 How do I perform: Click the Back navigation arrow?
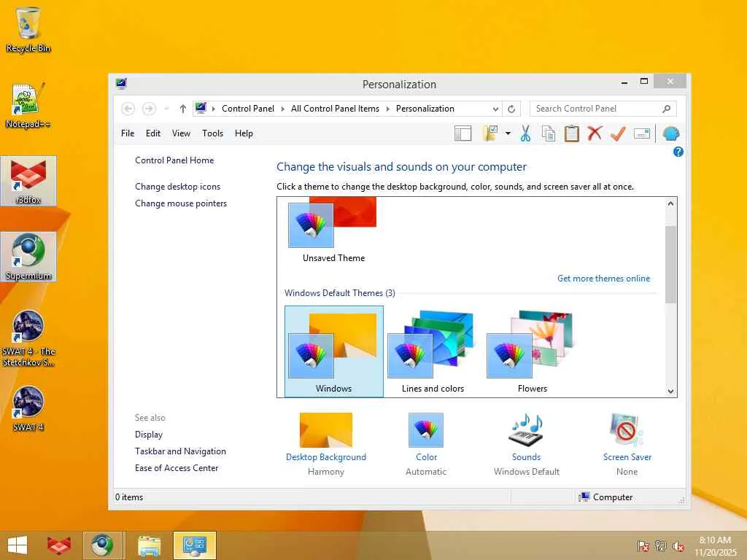[128, 109]
